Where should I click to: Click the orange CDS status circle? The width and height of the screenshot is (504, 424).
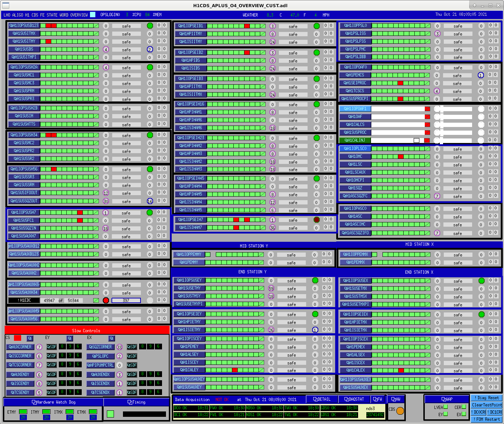(400, 411)
